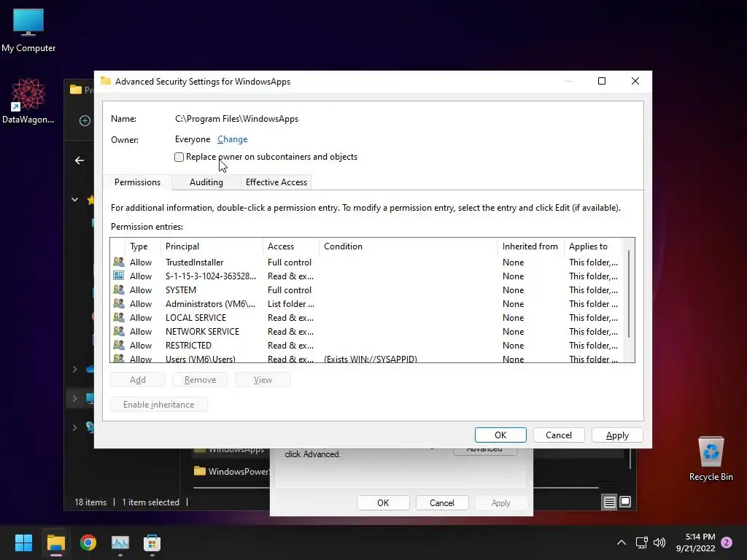Cancel the Advanced Security Settings dialog
Image resolution: width=747 pixels, height=560 pixels.
click(x=559, y=435)
